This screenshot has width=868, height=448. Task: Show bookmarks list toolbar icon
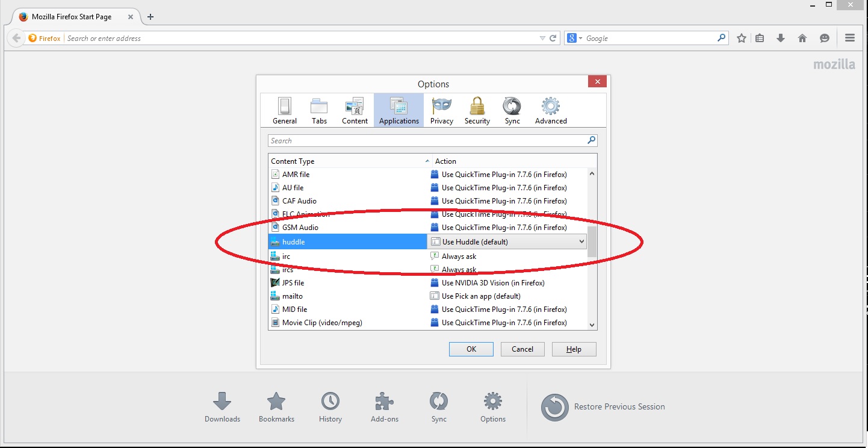pyautogui.click(x=760, y=38)
